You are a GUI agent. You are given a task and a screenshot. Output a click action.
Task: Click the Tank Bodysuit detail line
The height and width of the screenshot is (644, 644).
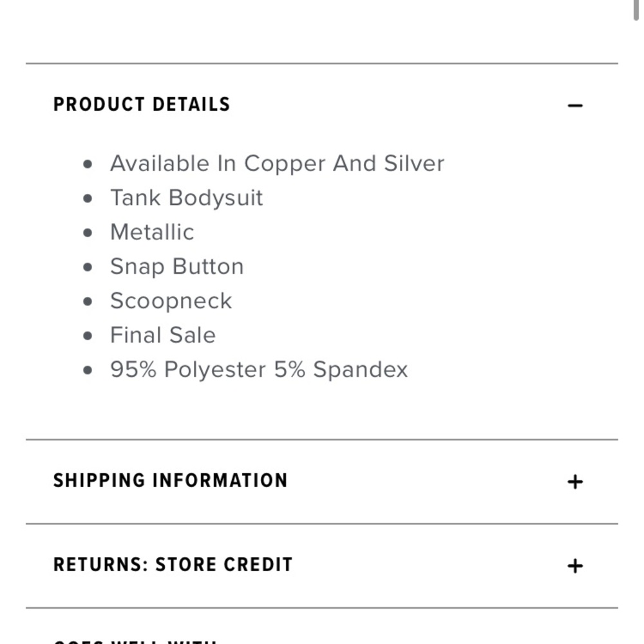pyautogui.click(x=186, y=198)
